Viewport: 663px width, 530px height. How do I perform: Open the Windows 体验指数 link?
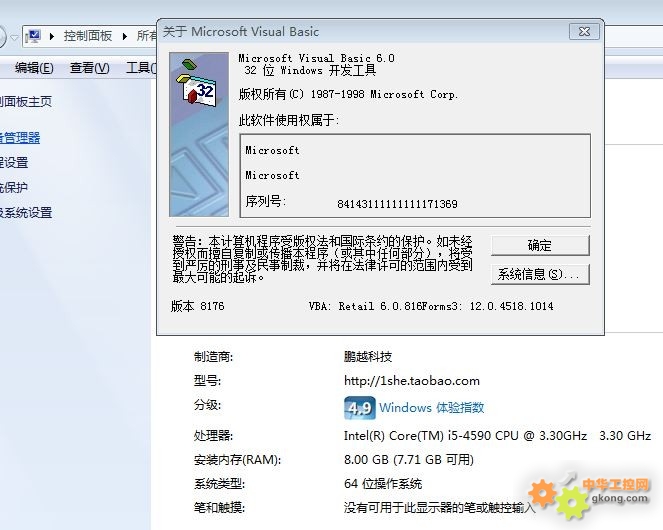coord(432,408)
